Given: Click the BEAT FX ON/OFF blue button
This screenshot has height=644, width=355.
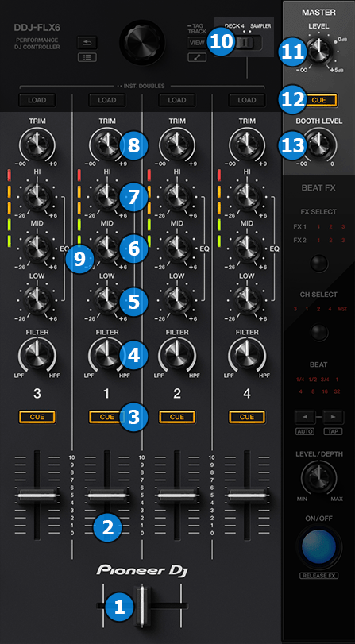Looking at the screenshot, I should [318, 546].
